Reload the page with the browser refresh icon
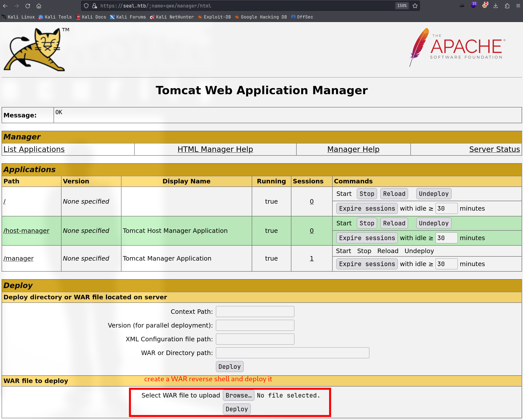This screenshot has width=523, height=420. [x=28, y=6]
